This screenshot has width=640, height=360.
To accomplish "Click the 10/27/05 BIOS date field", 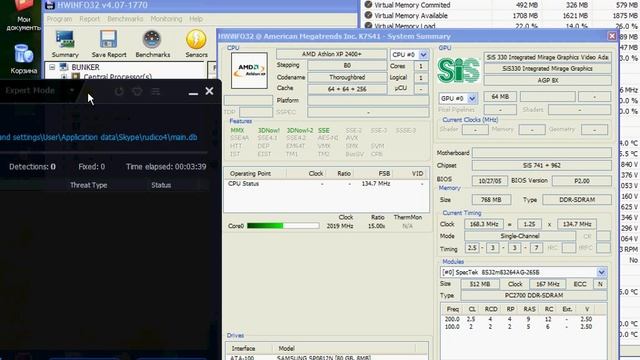I will [x=490, y=180].
